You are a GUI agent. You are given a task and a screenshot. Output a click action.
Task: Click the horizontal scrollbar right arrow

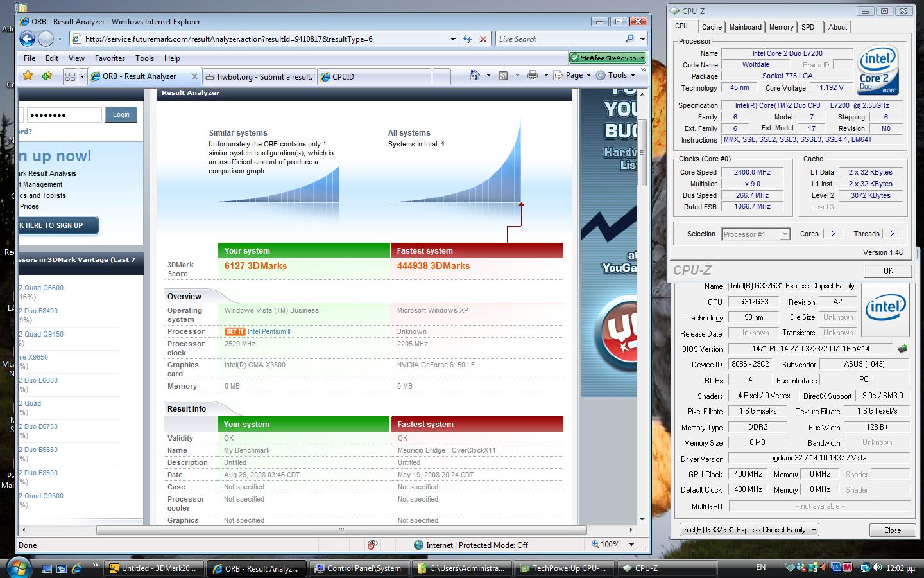pos(631,530)
